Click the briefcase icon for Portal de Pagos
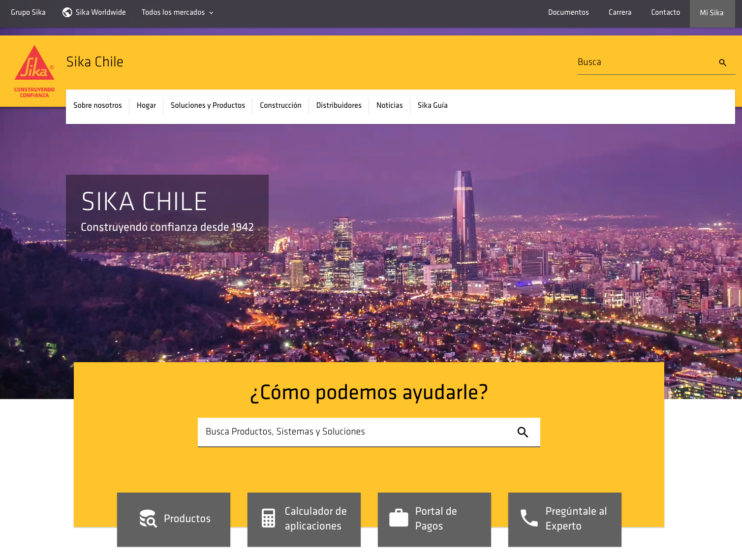Image resolution: width=742 pixels, height=560 pixels. tap(399, 518)
